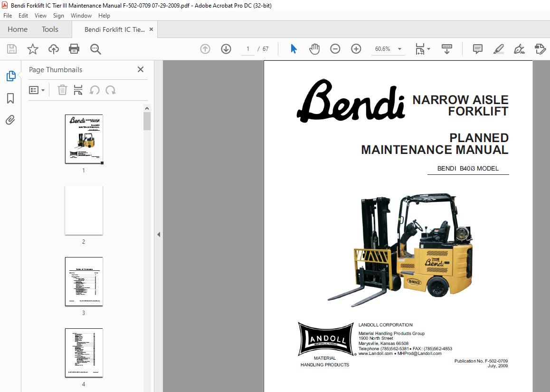Viewport: 550px width, 392px height.
Task: Zoom out with minus icon
Action: (335, 49)
